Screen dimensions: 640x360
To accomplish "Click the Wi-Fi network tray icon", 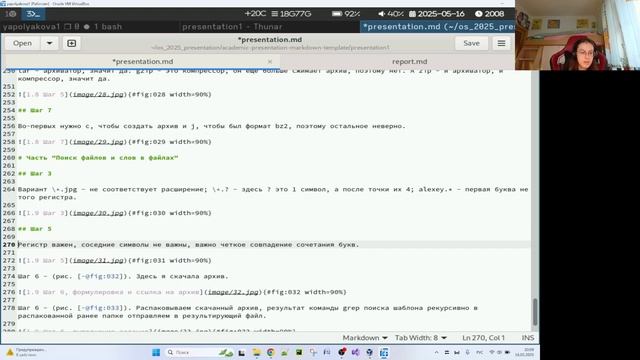I will (x=492, y=352).
